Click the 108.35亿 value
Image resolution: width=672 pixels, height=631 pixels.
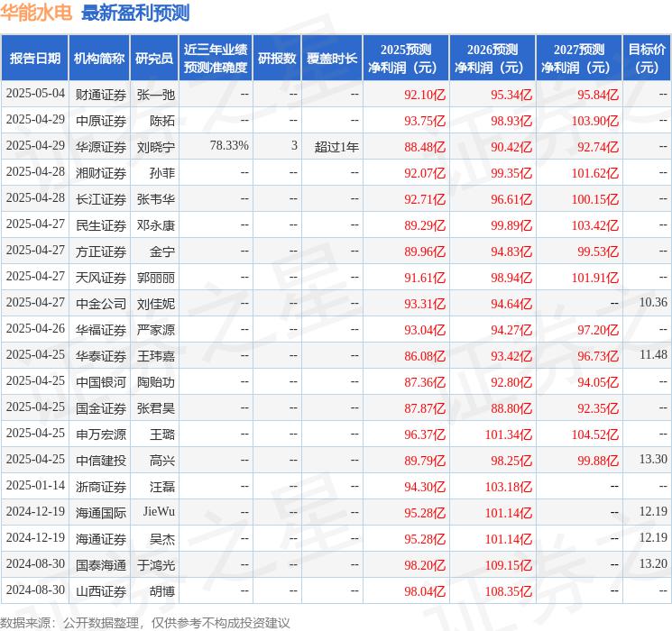(509, 591)
